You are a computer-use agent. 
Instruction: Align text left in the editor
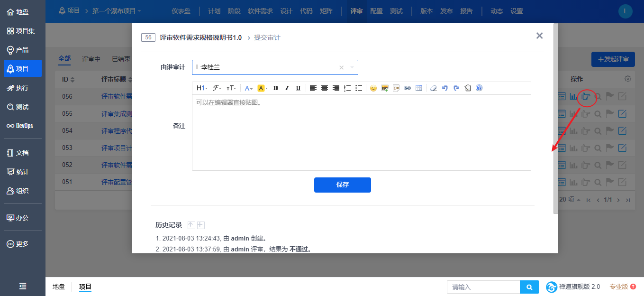point(313,88)
